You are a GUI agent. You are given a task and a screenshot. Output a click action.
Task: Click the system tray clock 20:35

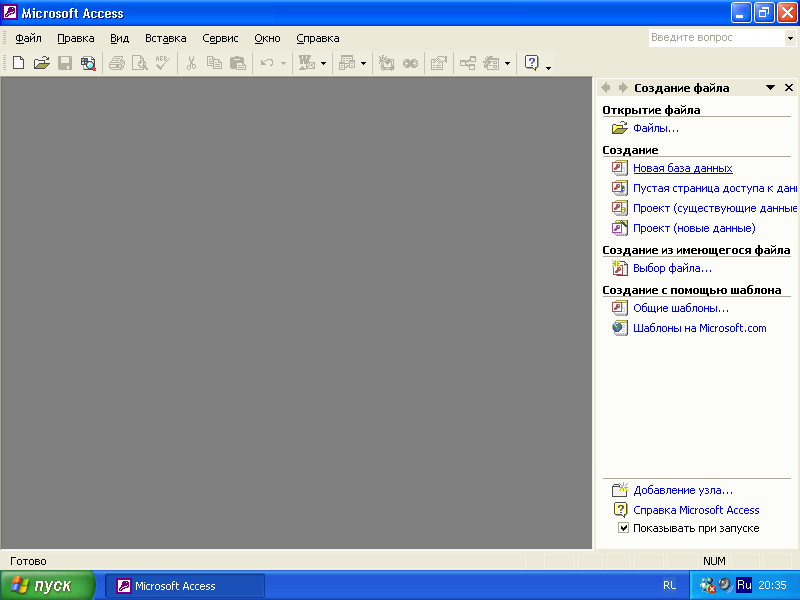pos(772,585)
